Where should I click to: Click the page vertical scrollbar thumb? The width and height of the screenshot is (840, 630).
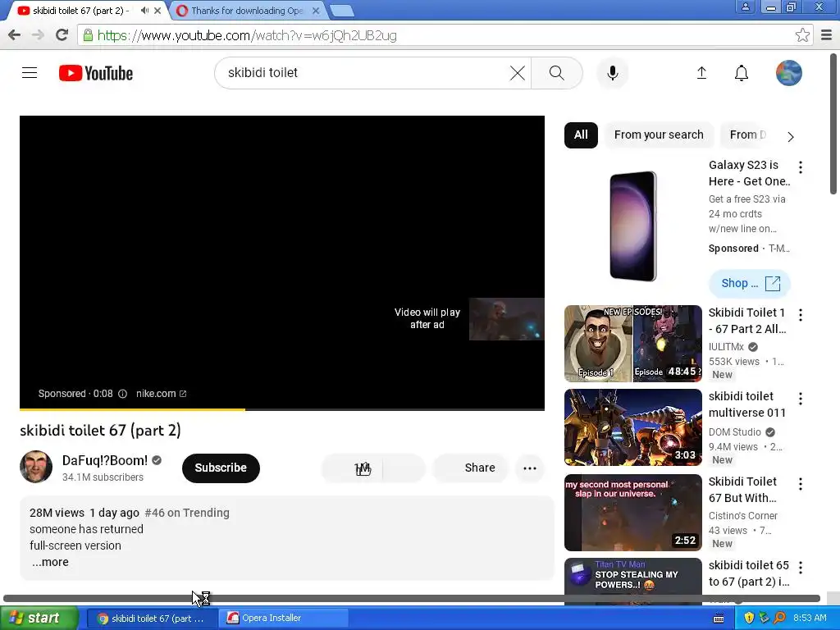pos(833,123)
